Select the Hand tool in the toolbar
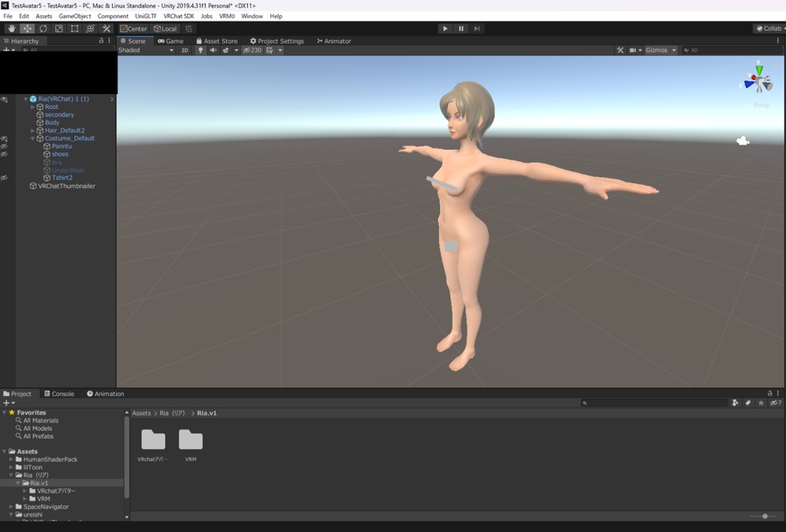Screen dimensions: 786x532 click(12, 28)
